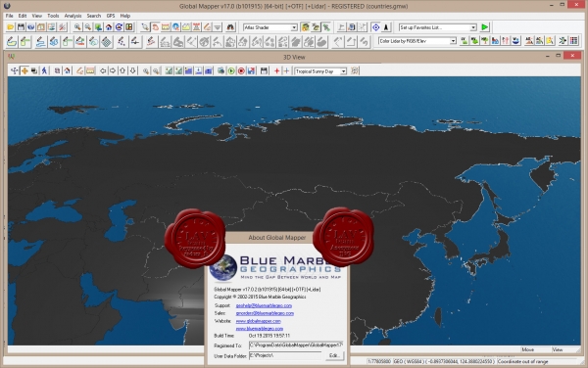
Task: Click the Zoom In magnifier in main toolbar
Action: click(x=77, y=27)
